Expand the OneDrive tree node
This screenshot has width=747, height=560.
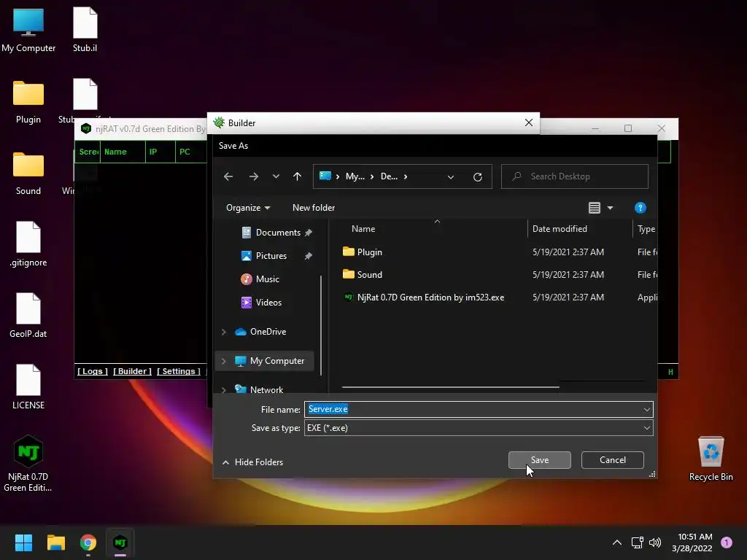coord(223,332)
